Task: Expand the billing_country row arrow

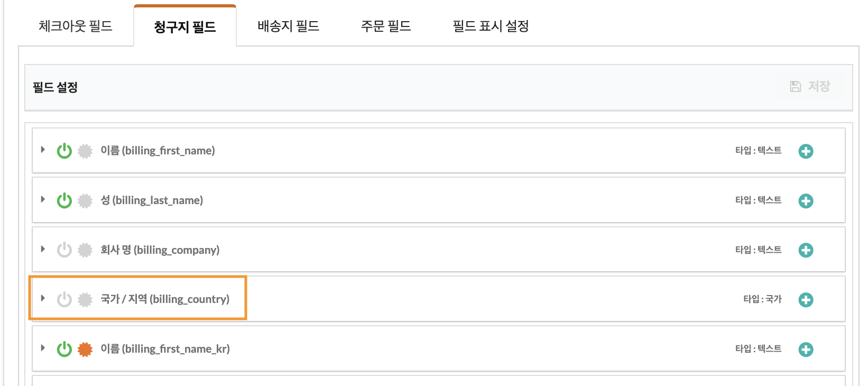Action: coord(43,298)
